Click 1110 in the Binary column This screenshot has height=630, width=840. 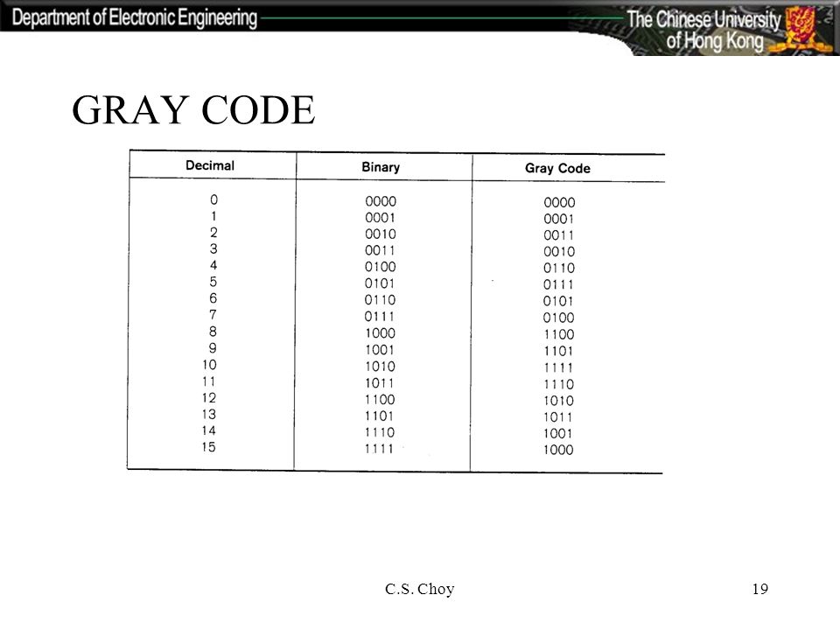pyautogui.click(x=380, y=432)
